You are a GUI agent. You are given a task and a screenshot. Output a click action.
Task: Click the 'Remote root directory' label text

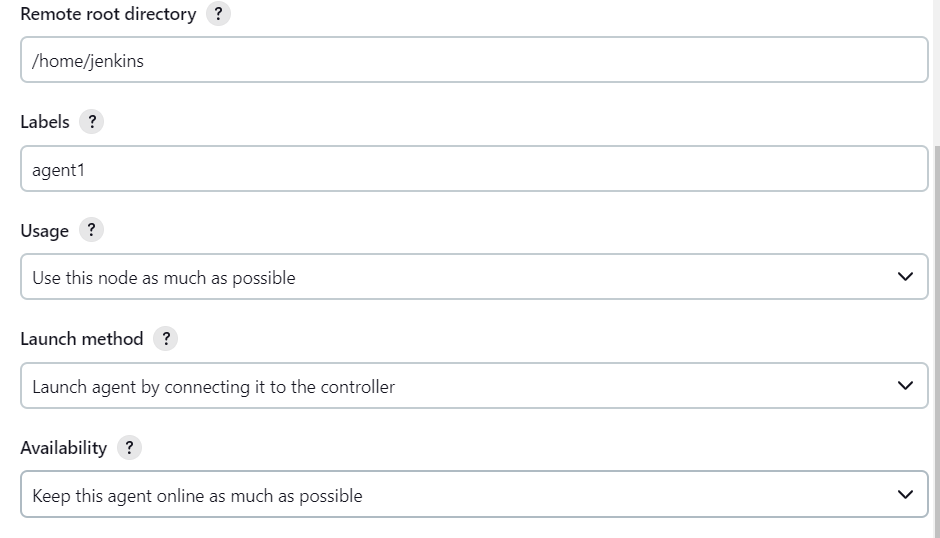pyautogui.click(x=108, y=15)
